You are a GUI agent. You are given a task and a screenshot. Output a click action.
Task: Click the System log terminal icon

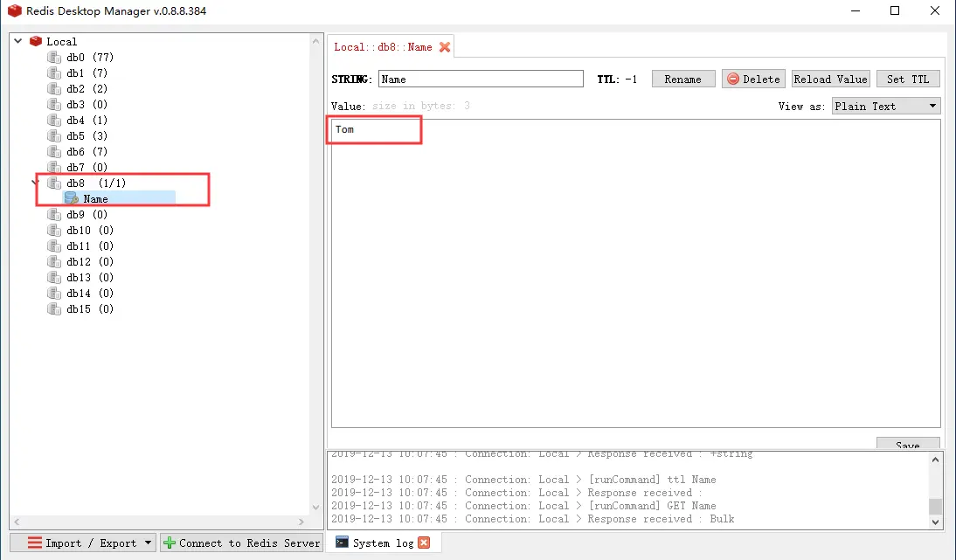(x=342, y=542)
